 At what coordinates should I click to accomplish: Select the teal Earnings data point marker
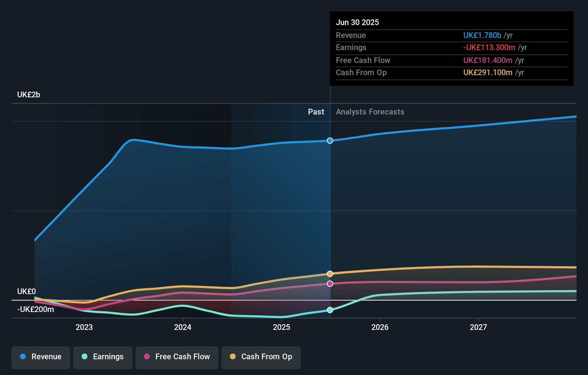point(330,310)
